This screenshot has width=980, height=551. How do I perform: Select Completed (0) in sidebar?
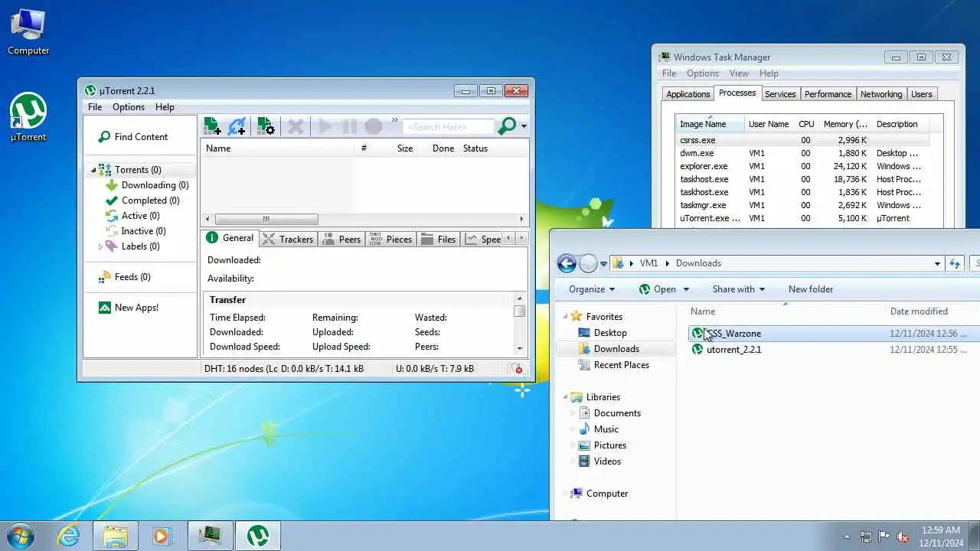click(150, 201)
